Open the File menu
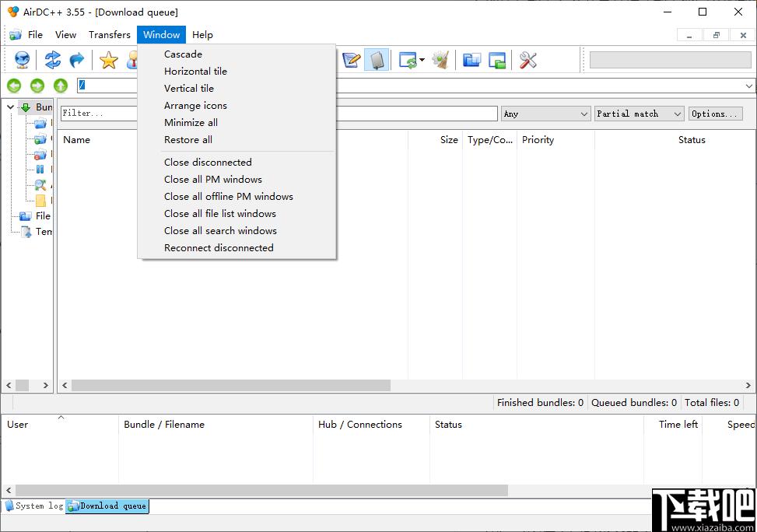The height and width of the screenshot is (532, 757). [x=35, y=35]
